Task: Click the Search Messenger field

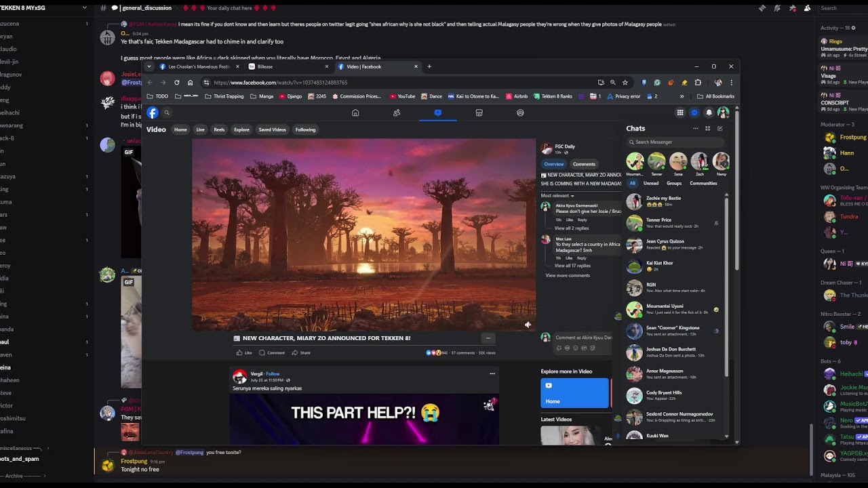Action: tap(675, 142)
